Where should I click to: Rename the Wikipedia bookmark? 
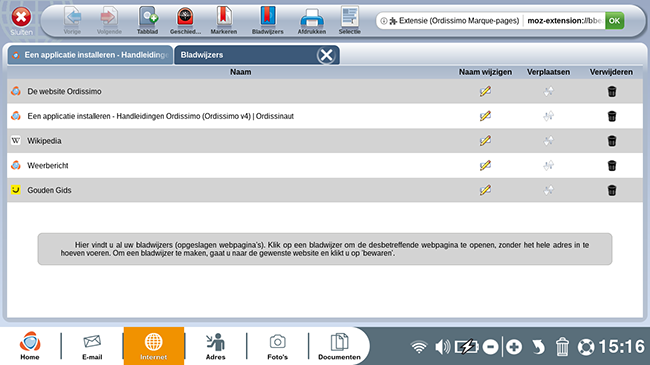coord(485,141)
